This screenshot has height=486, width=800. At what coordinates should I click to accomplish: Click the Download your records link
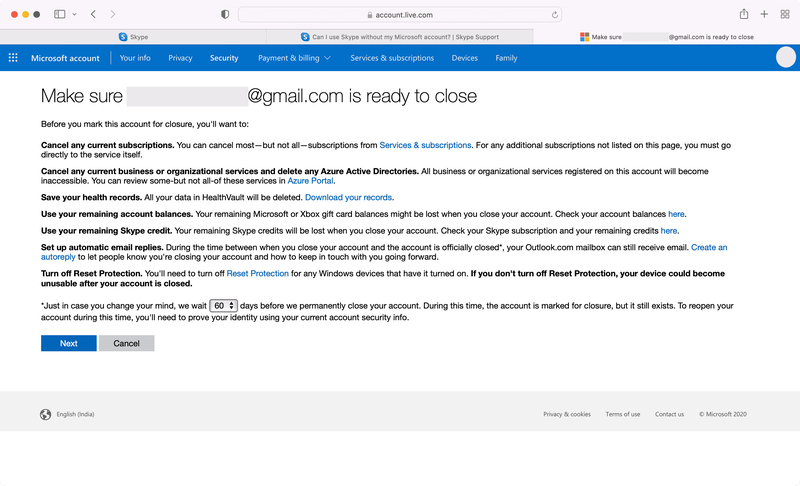pyautogui.click(x=348, y=197)
